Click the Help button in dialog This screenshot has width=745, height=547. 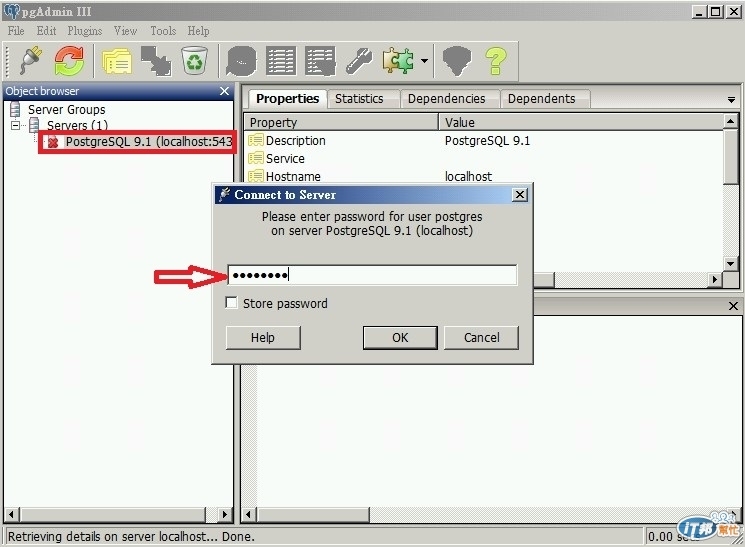pyautogui.click(x=263, y=337)
